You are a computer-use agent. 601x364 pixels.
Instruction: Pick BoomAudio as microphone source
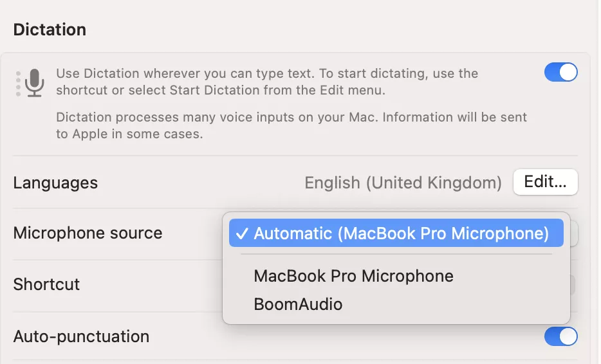(x=298, y=304)
